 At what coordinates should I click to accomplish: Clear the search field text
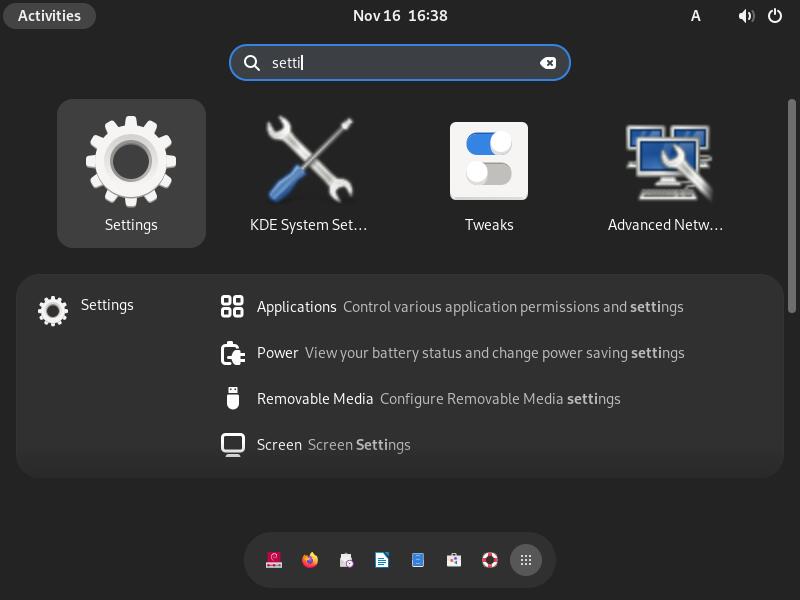pyautogui.click(x=548, y=63)
